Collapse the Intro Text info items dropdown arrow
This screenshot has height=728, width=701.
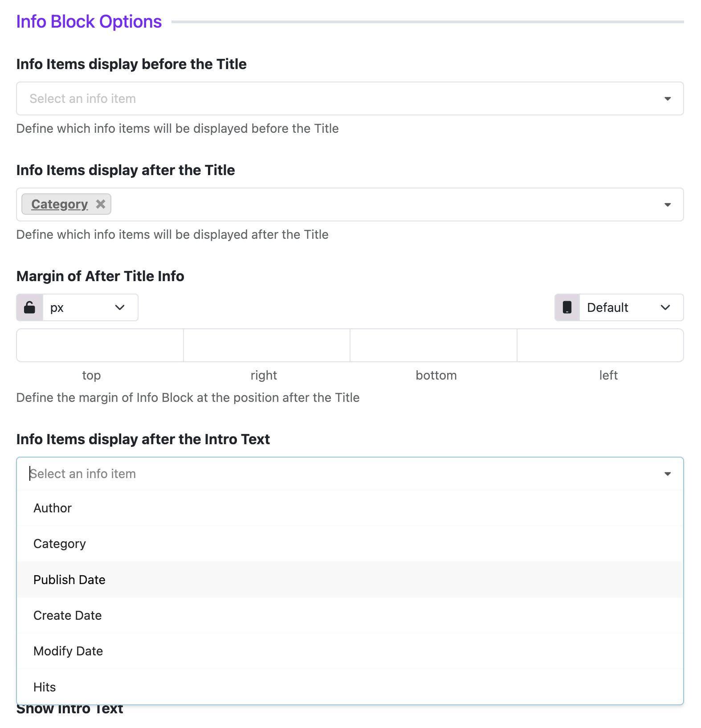point(667,474)
